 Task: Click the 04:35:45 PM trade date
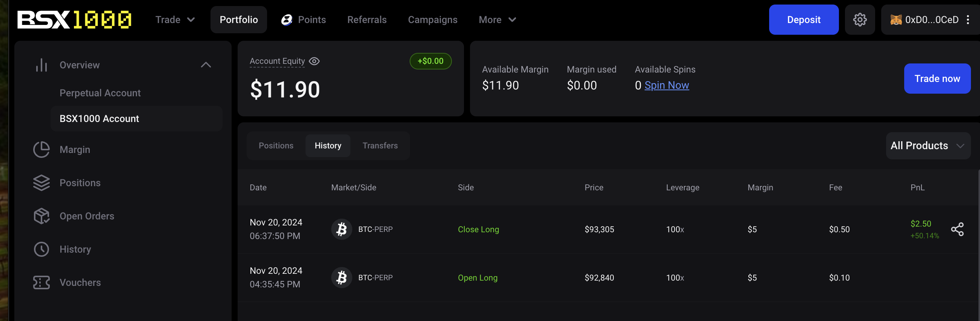pyautogui.click(x=275, y=284)
